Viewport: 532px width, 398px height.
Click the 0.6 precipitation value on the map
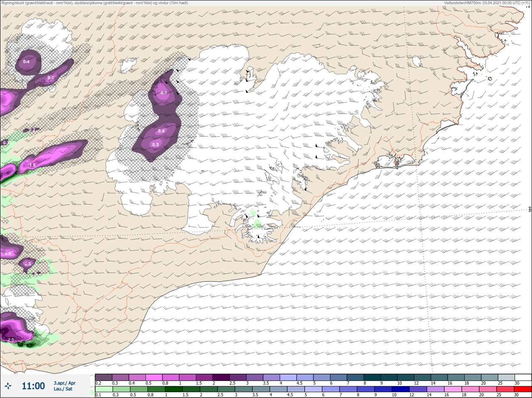[8, 253]
